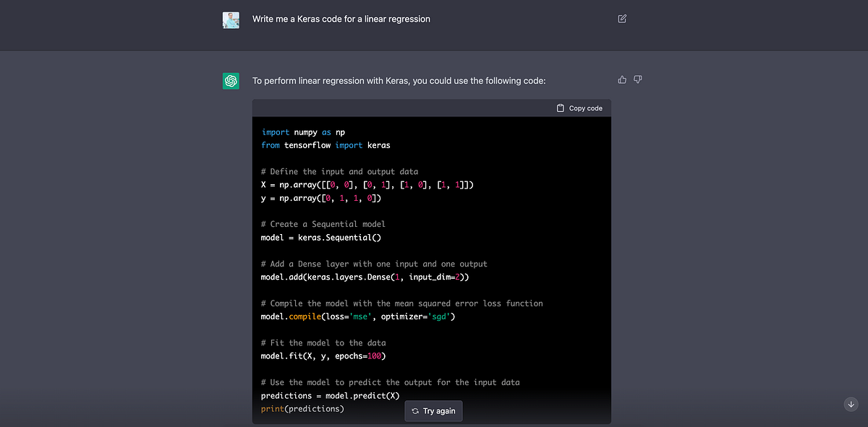Viewport: 868px width, 427px height.
Task: Click the from tensorflow import keras line
Action: pyautogui.click(x=325, y=145)
